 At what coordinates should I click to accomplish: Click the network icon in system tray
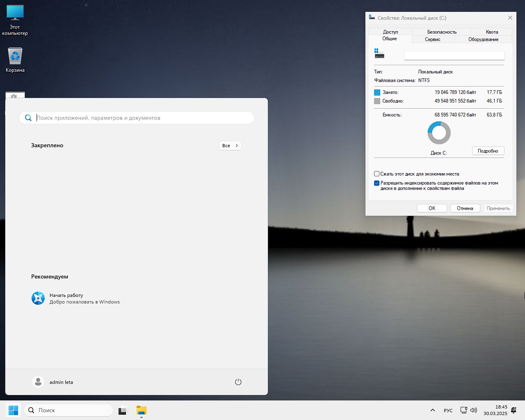coord(463,410)
